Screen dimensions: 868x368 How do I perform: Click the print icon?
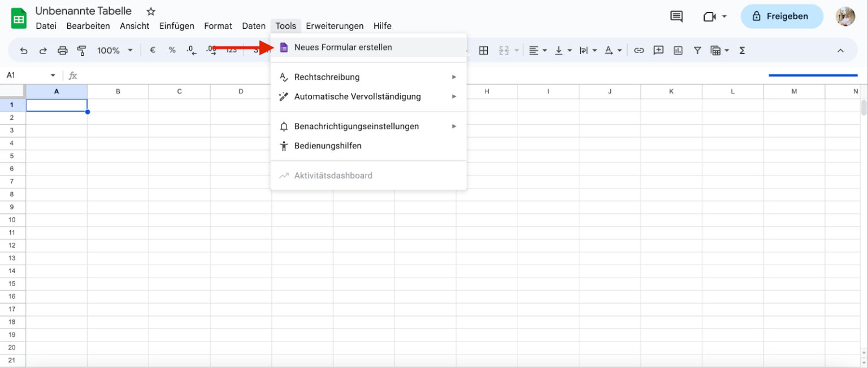click(x=62, y=50)
